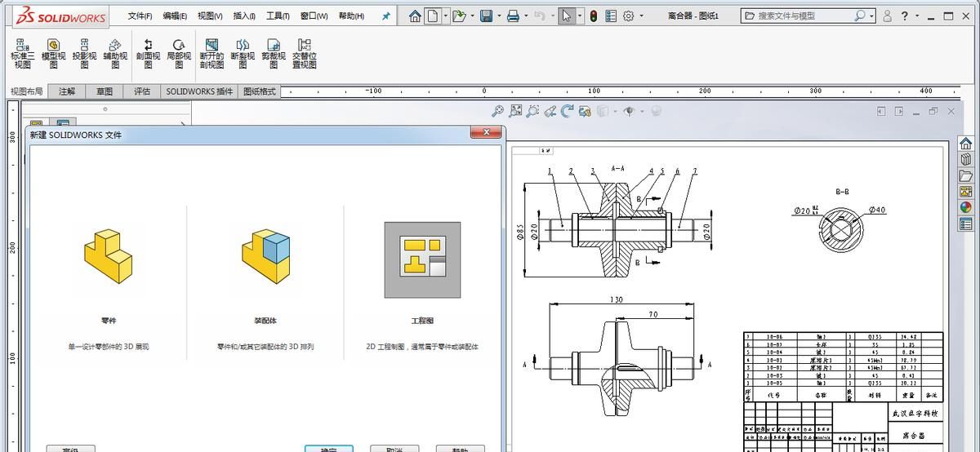Switch to the 图纸格式 tab
The image size is (980, 452).
260,91
